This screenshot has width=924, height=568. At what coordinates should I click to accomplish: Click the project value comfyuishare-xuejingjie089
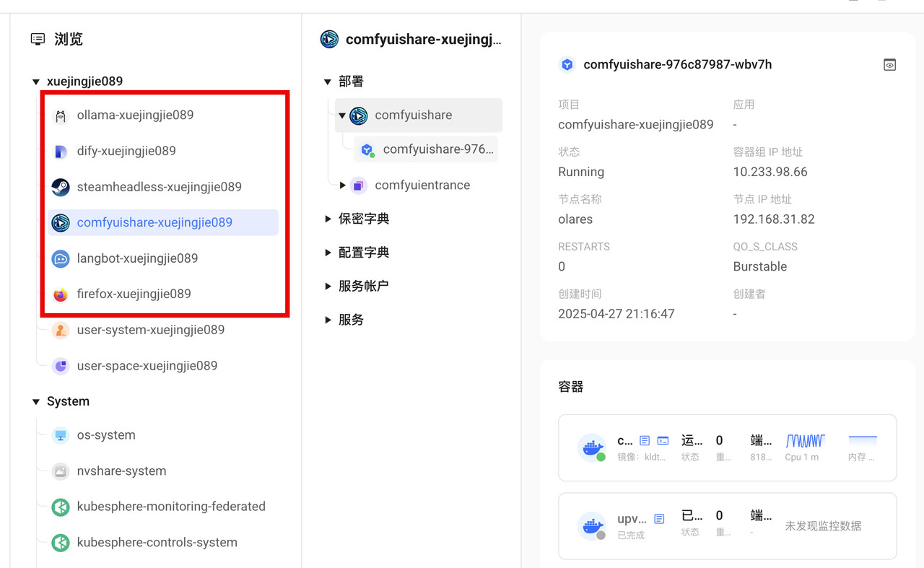[x=636, y=125]
